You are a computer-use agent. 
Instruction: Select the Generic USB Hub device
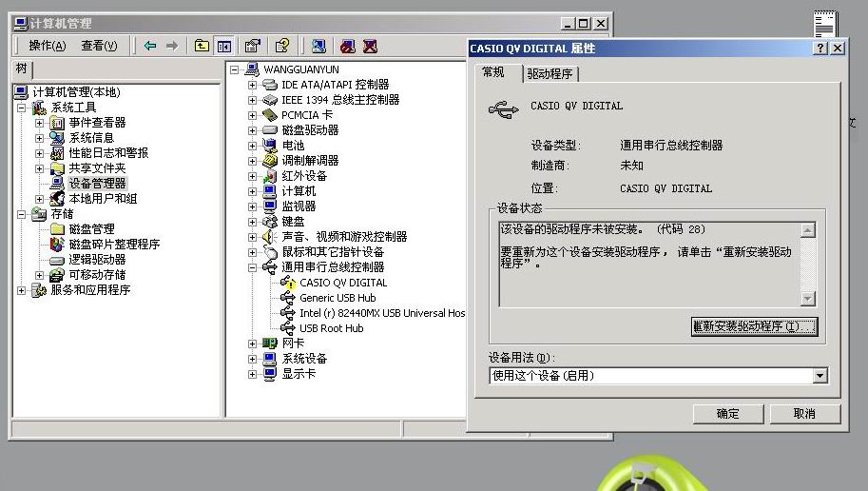coord(338,298)
